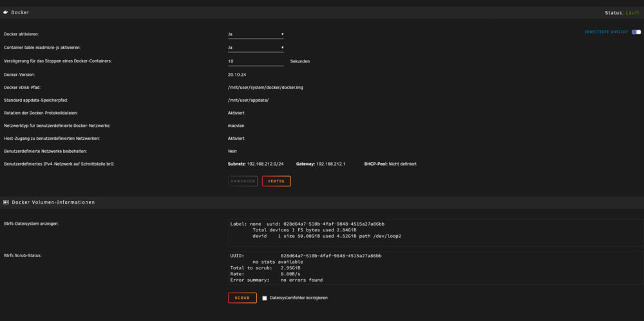Click the macvlan network type value

point(236,126)
